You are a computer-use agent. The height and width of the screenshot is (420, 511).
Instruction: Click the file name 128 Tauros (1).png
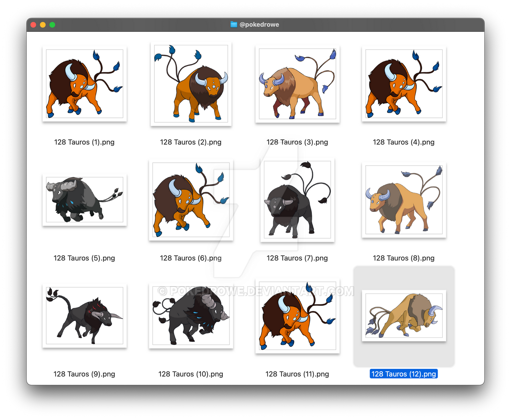[84, 142]
